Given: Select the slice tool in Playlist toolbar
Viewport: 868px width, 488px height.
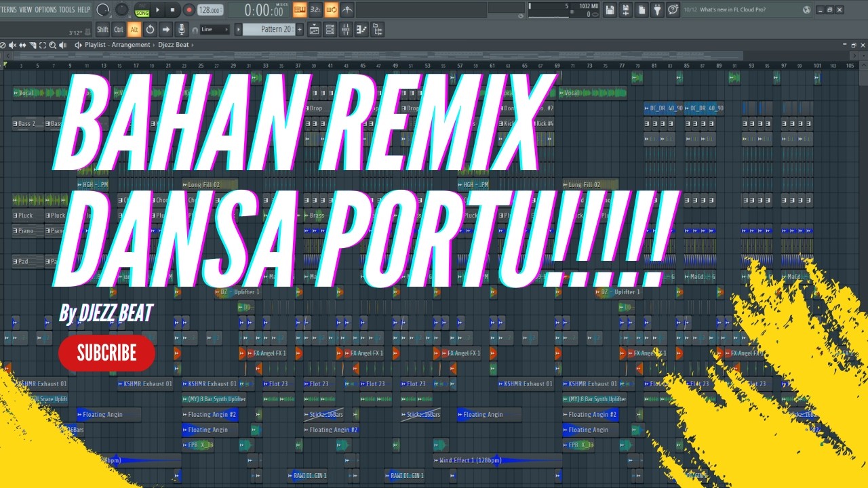Looking at the screenshot, I should (x=33, y=45).
